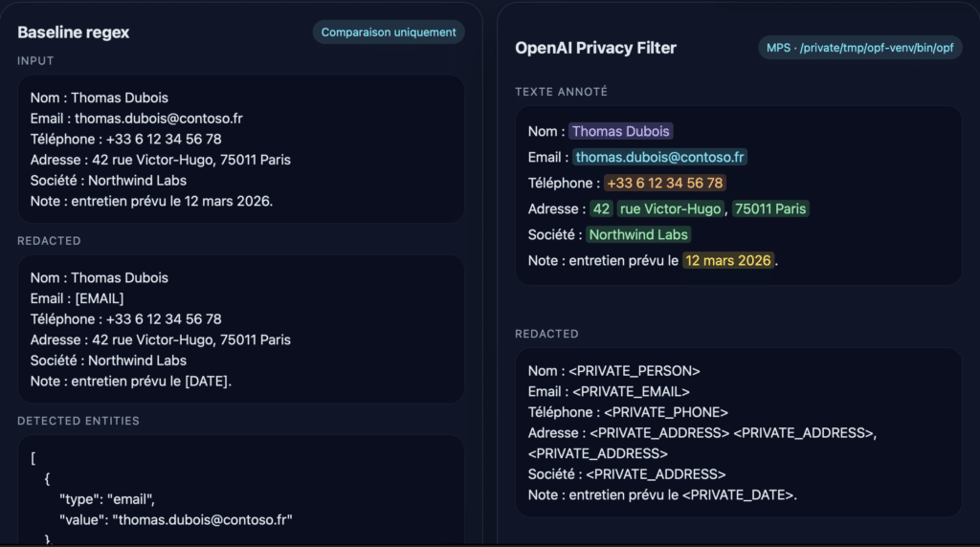Click the highlighted "rue Victor-Hugo" entity
Screen dimensions: 980x547
[x=670, y=208]
